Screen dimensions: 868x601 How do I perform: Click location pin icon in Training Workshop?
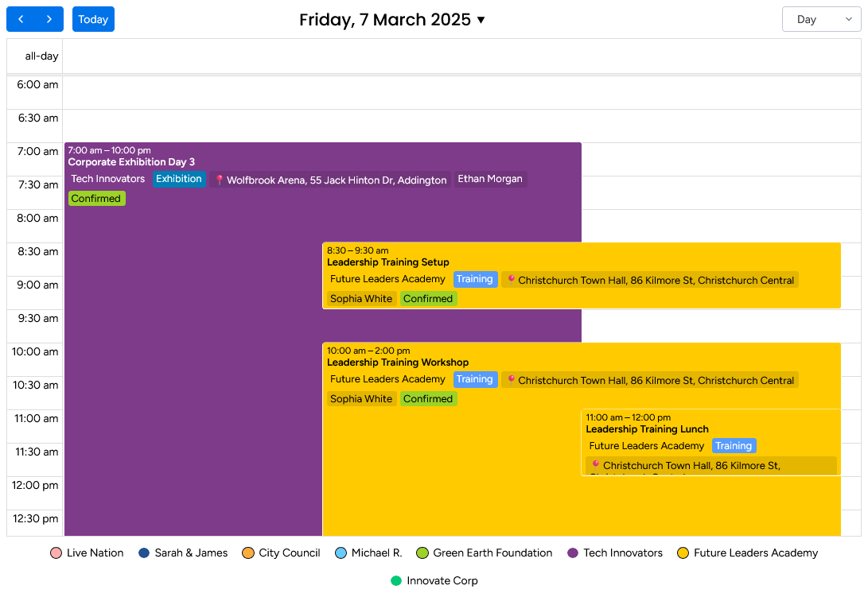tap(511, 380)
